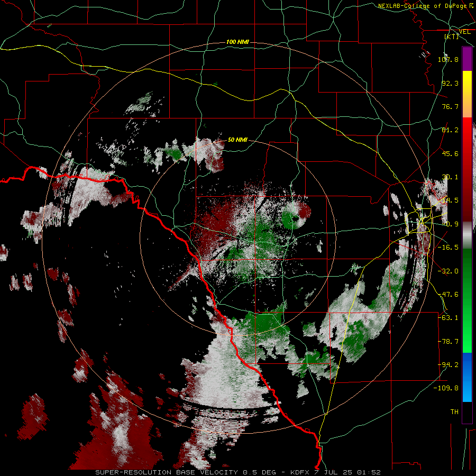Click the purple segment of the color bar

pyautogui.click(x=467, y=59)
